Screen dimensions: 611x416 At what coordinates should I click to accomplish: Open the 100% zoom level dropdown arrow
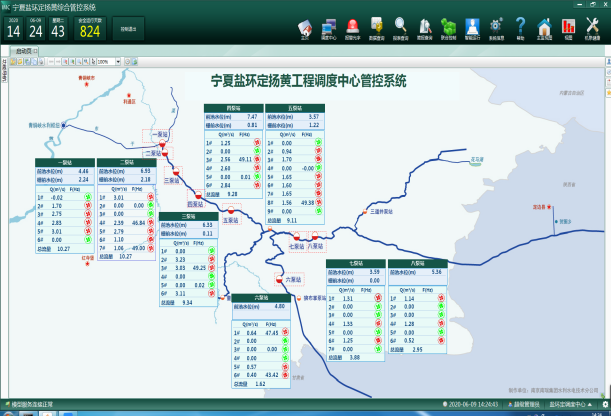(118, 62)
